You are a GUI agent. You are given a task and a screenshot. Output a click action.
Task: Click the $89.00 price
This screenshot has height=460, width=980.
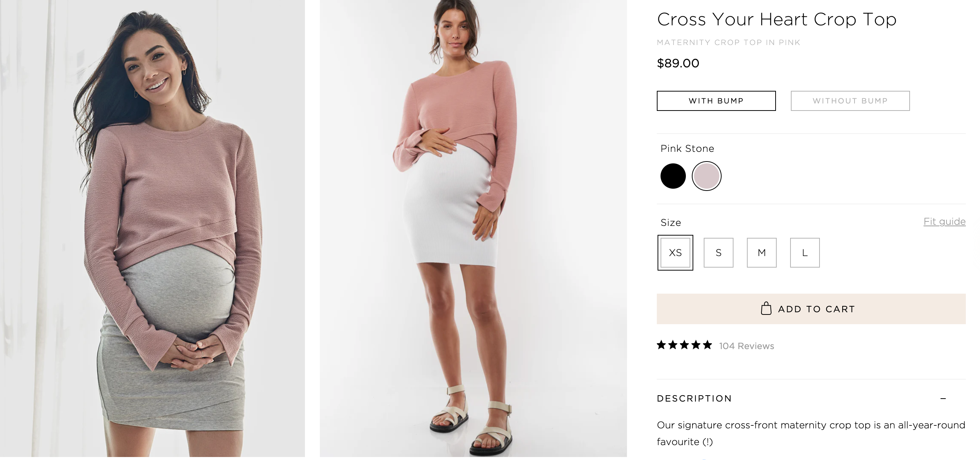coord(678,63)
